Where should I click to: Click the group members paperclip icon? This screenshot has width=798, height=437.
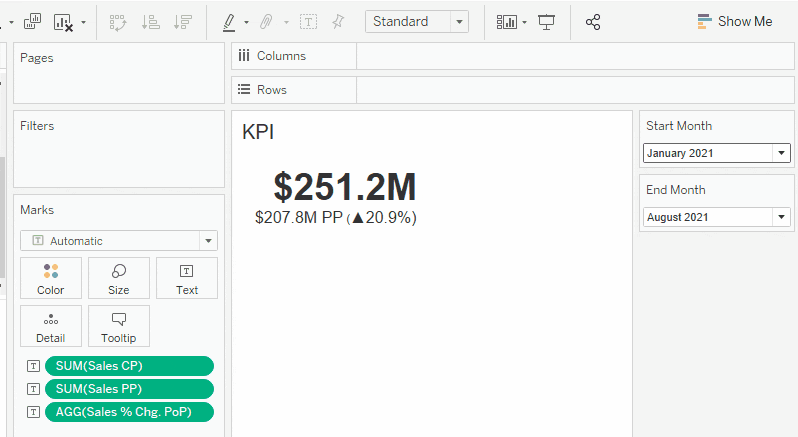point(266,22)
